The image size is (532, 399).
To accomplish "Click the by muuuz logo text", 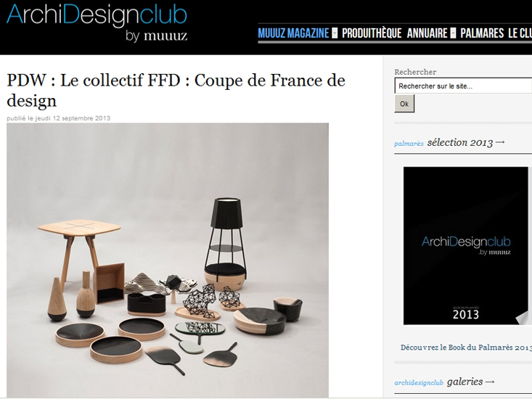I will (157, 36).
